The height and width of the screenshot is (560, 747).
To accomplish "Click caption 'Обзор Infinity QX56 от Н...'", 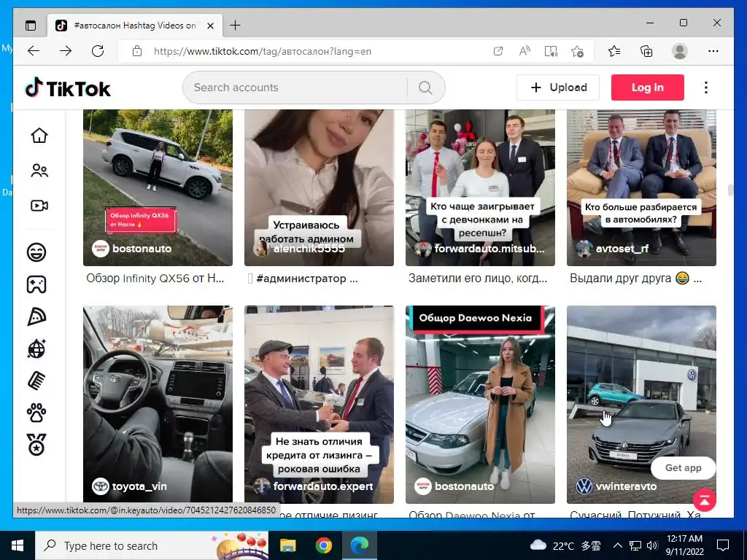I will (155, 278).
